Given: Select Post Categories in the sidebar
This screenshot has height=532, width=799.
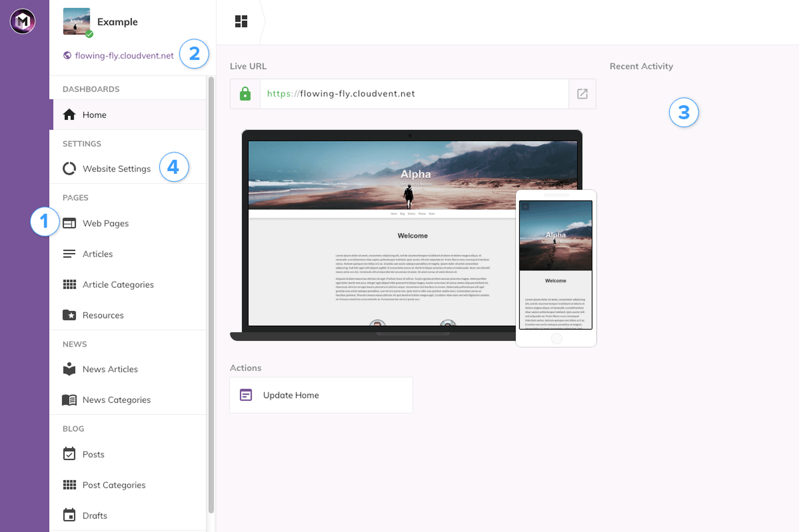Looking at the screenshot, I should point(114,485).
